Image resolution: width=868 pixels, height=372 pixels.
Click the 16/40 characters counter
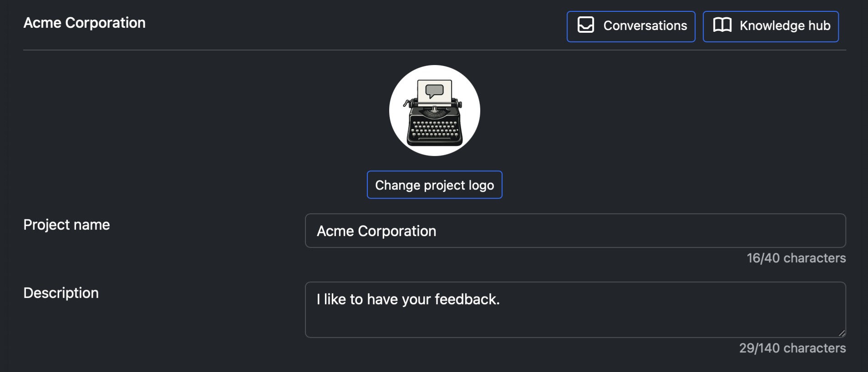pos(796,258)
